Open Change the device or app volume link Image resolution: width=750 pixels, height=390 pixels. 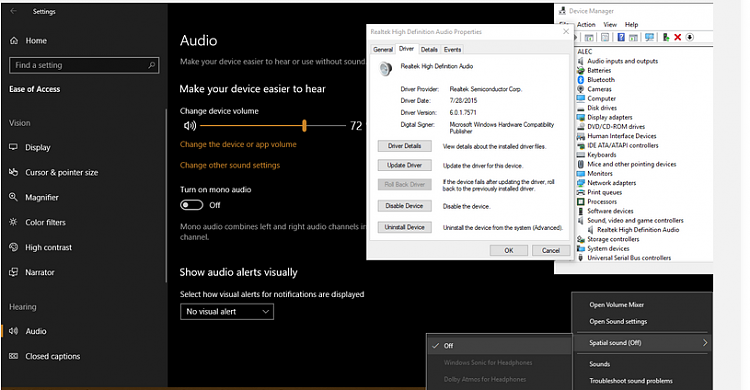tap(238, 144)
